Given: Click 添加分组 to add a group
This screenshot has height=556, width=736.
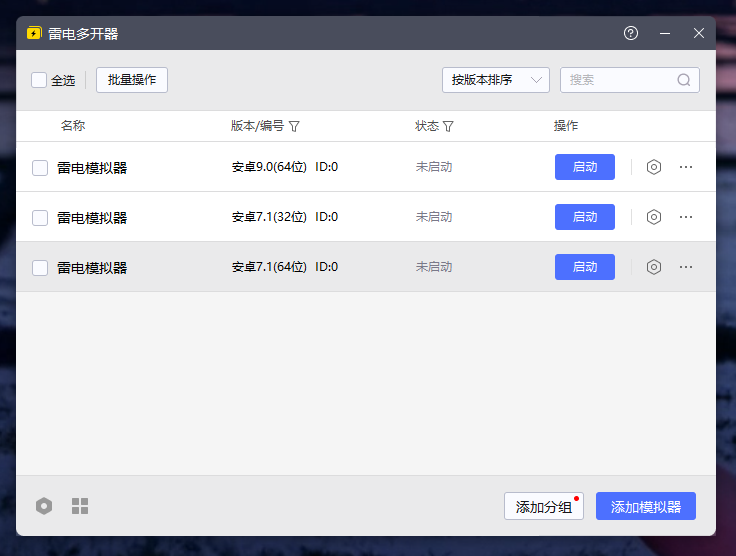Looking at the screenshot, I should point(543,507).
